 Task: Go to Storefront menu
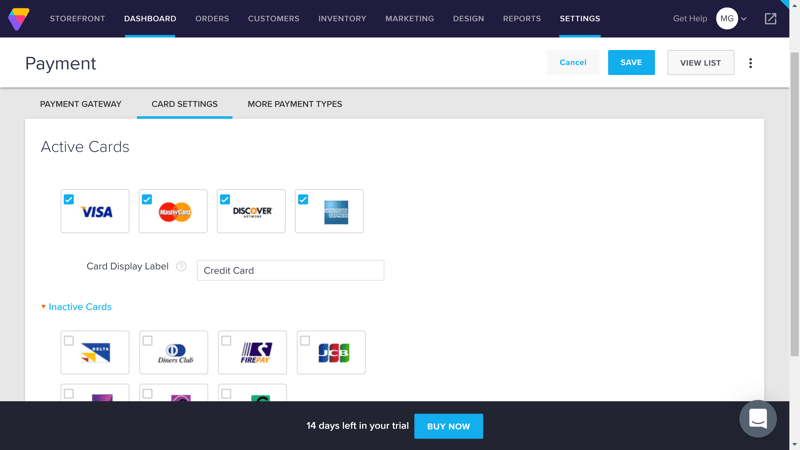pos(77,19)
